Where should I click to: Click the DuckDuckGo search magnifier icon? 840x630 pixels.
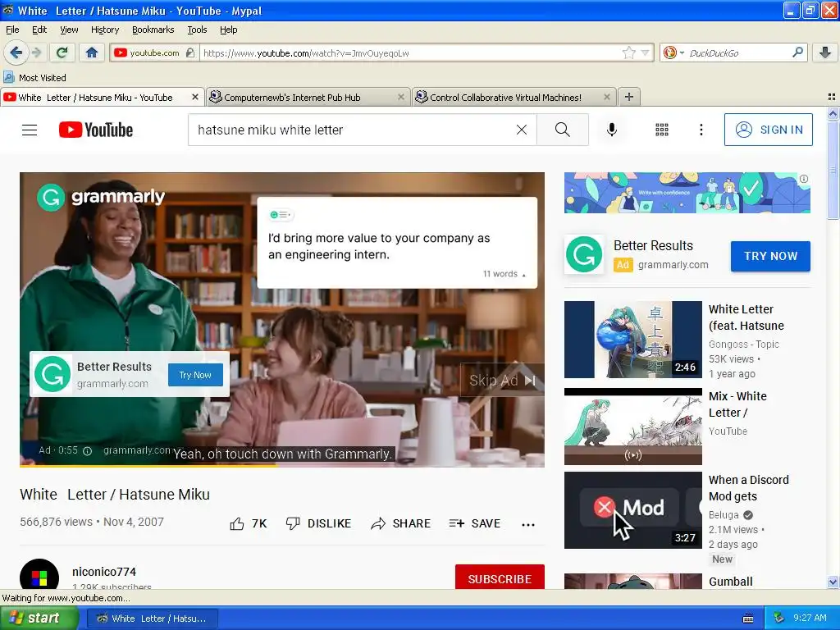(797, 52)
